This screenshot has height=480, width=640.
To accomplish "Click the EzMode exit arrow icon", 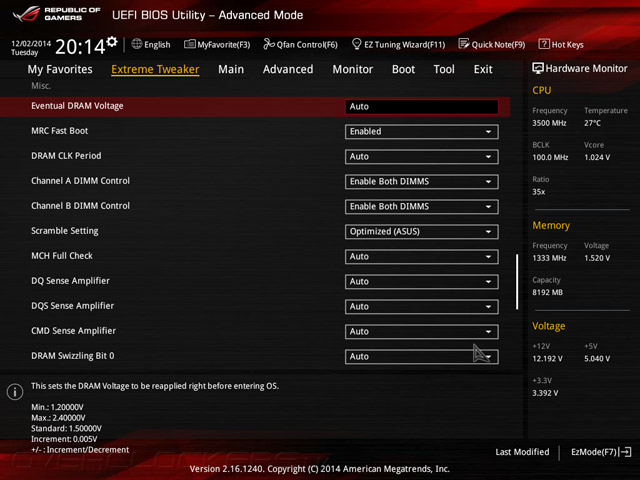I will point(626,452).
